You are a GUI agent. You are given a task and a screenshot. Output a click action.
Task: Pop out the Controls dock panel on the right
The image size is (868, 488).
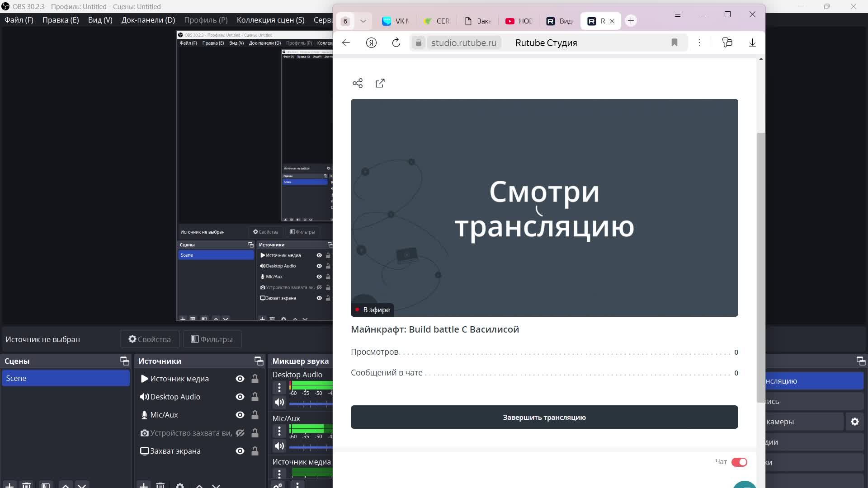click(861, 361)
